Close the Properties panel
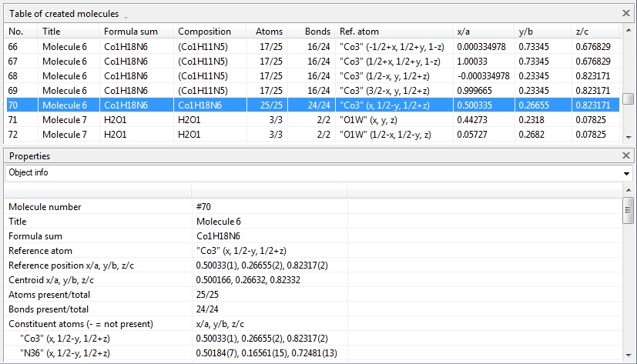637x364 pixels. click(x=626, y=155)
